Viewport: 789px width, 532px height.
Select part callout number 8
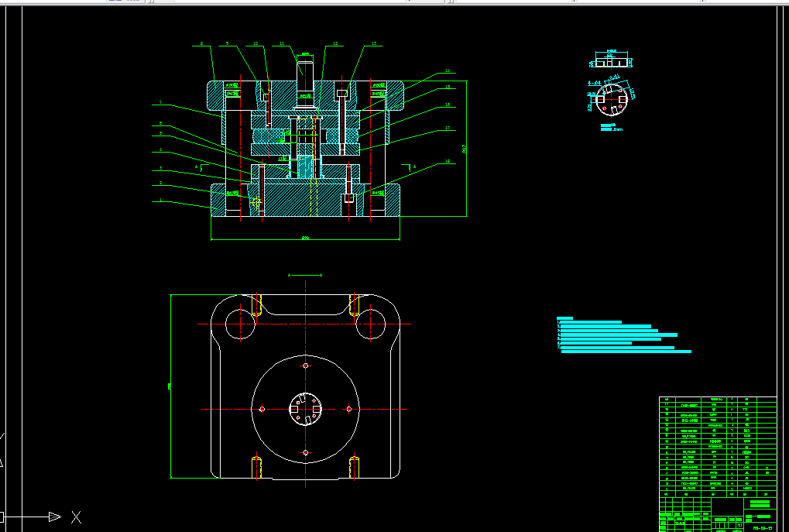click(x=202, y=44)
